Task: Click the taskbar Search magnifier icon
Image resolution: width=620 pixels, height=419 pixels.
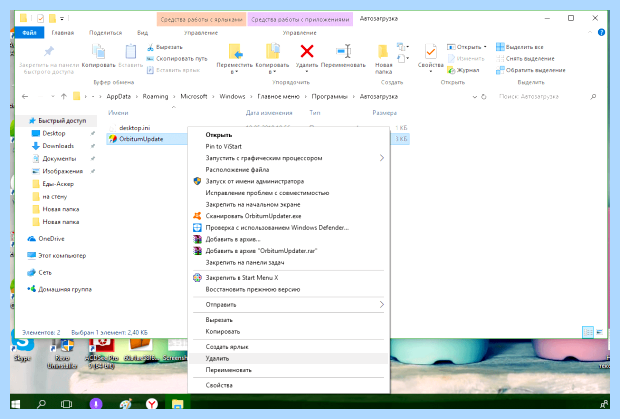Action: [x=41, y=404]
